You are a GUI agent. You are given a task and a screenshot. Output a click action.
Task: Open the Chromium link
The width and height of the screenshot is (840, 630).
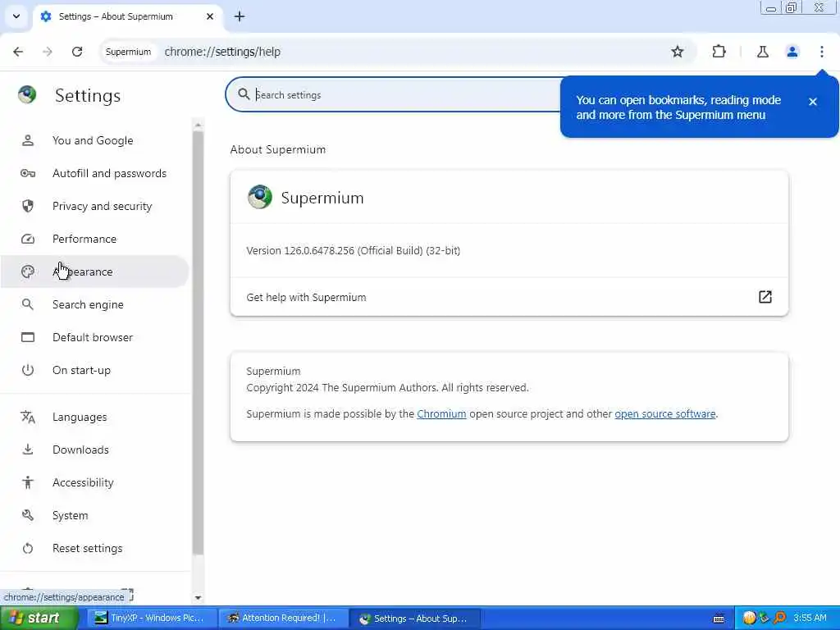tap(441, 414)
